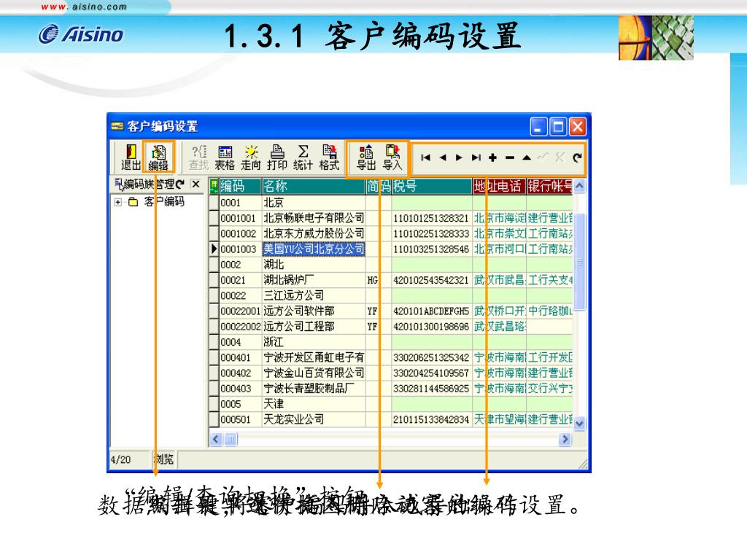Viewport: 747px width, 560px height.
Task: Click the 税号 column header
Action: point(432,186)
